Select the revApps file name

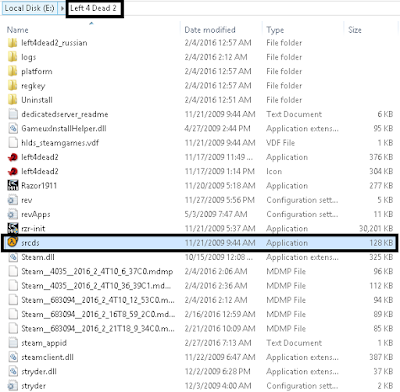click(x=36, y=215)
